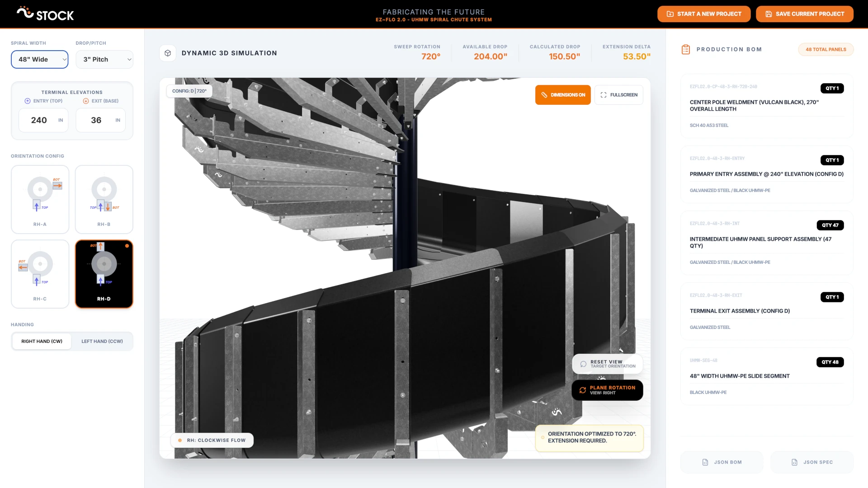Open the Fullscreen view of the 3D simulation
Image resolution: width=868 pixels, height=488 pixels.
tap(619, 95)
